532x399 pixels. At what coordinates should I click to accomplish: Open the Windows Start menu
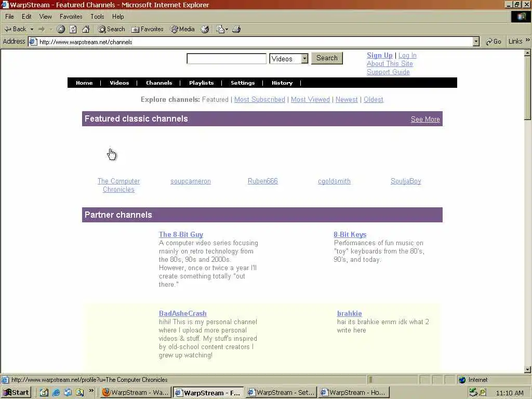click(16, 393)
